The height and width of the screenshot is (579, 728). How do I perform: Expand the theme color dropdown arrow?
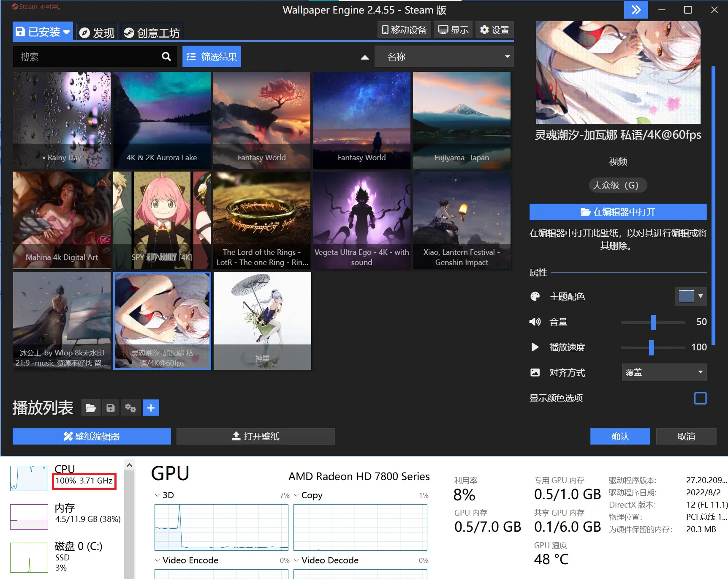click(x=701, y=296)
